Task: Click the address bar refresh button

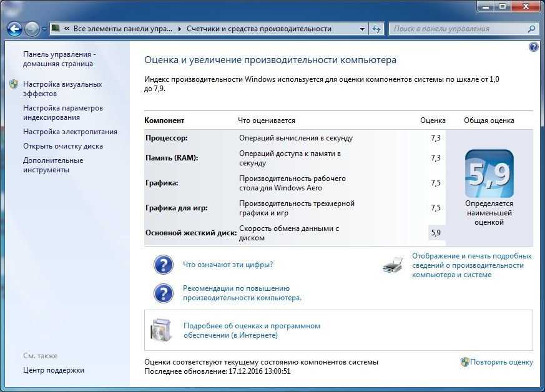Action: click(x=376, y=29)
